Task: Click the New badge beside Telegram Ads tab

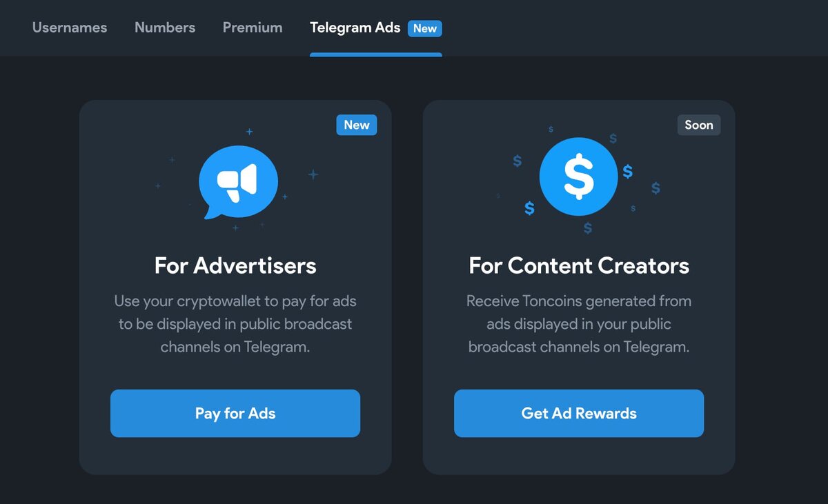Action: pos(425,28)
